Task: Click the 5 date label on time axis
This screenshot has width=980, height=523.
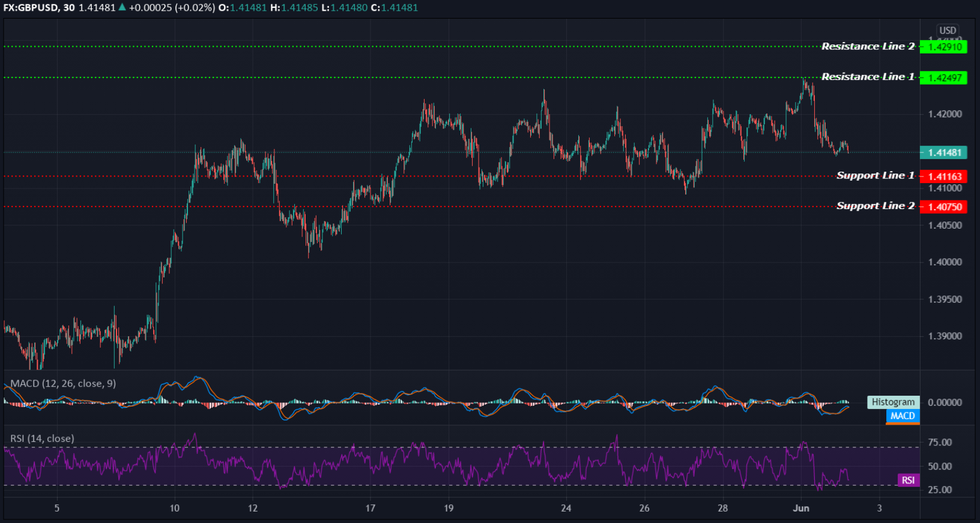Action: 57,508
